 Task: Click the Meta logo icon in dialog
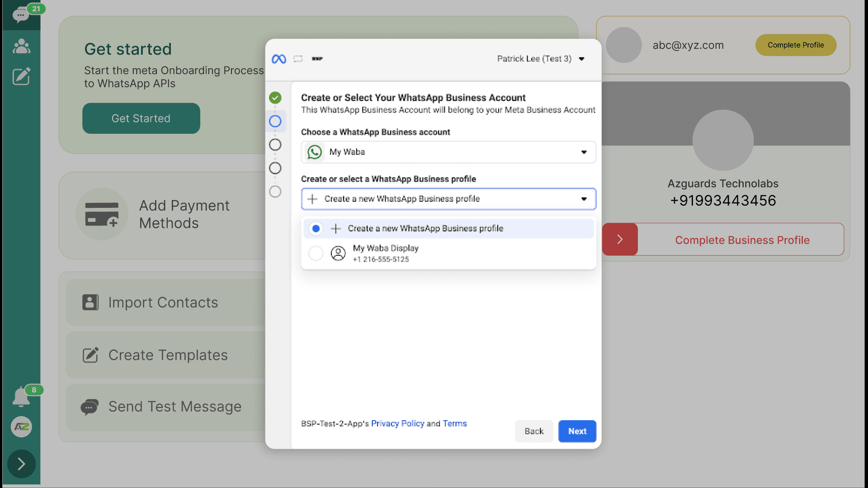coord(279,59)
